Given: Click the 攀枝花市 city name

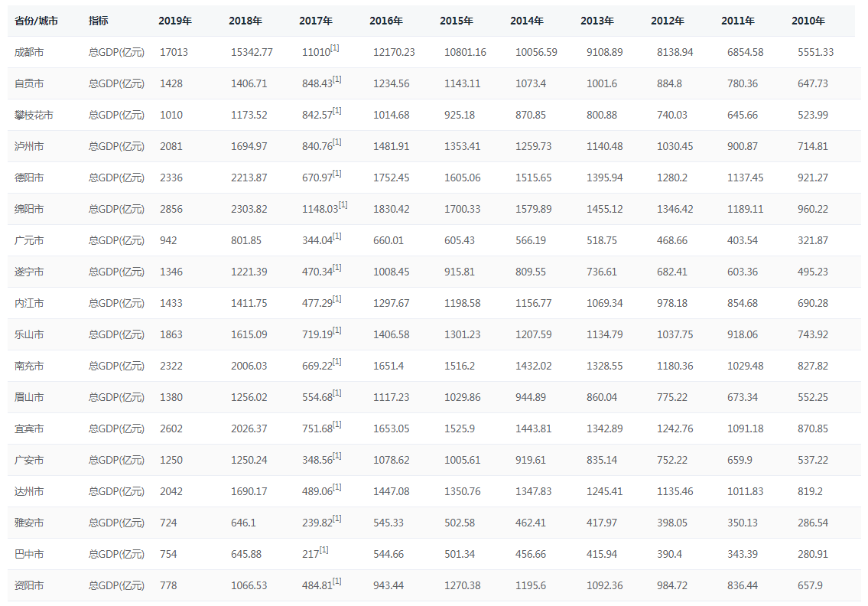Looking at the screenshot, I should (x=34, y=115).
